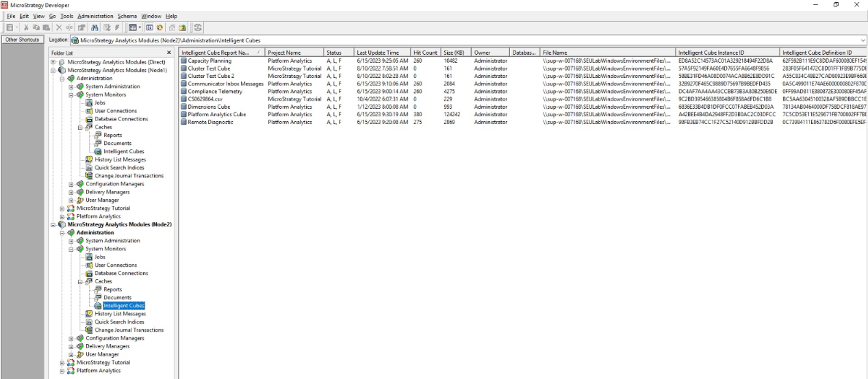This screenshot has height=379, width=868.
Task: Open the Edit menu
Action: click(25, 16)
